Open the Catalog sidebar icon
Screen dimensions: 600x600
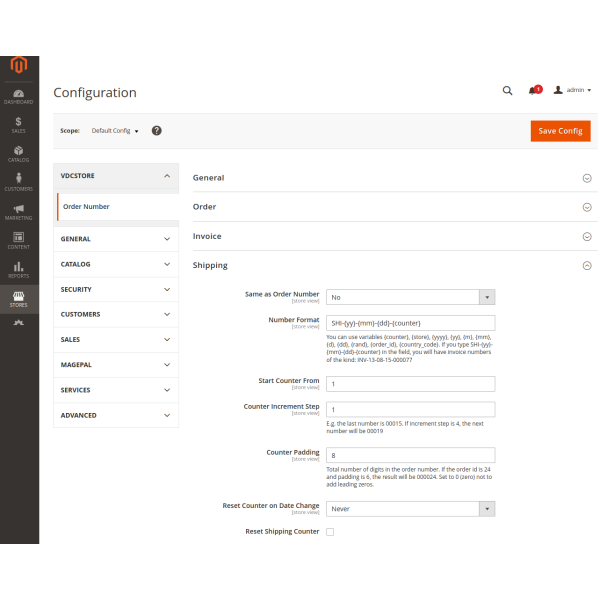tap(18, 153)
